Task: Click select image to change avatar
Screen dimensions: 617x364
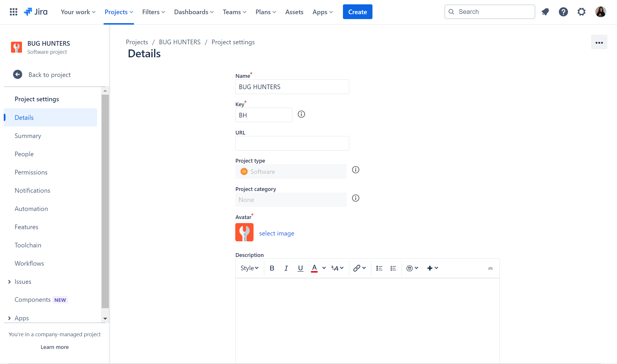Action: (276, 233)
